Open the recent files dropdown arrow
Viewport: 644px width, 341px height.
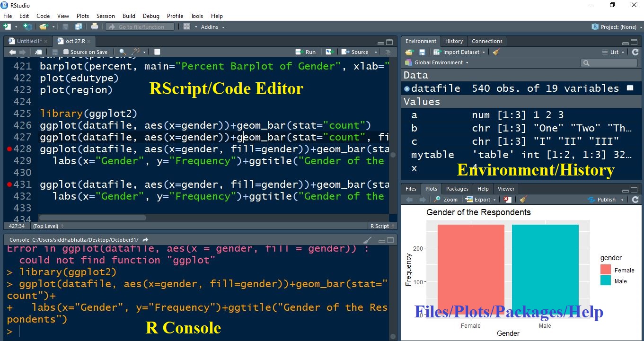(53, 27)
